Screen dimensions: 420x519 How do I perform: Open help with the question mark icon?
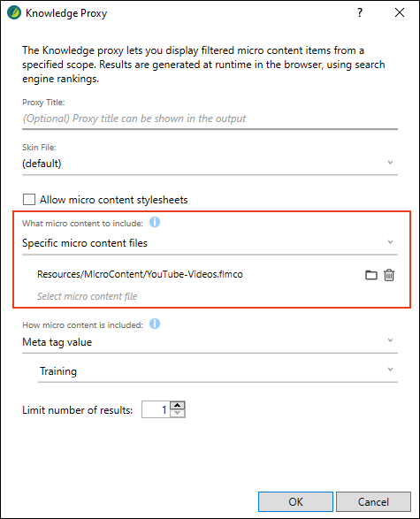pos(360,12)
